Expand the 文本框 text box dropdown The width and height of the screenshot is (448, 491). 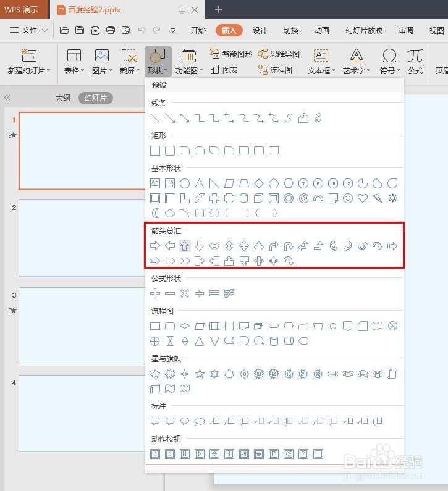[321, 62]
